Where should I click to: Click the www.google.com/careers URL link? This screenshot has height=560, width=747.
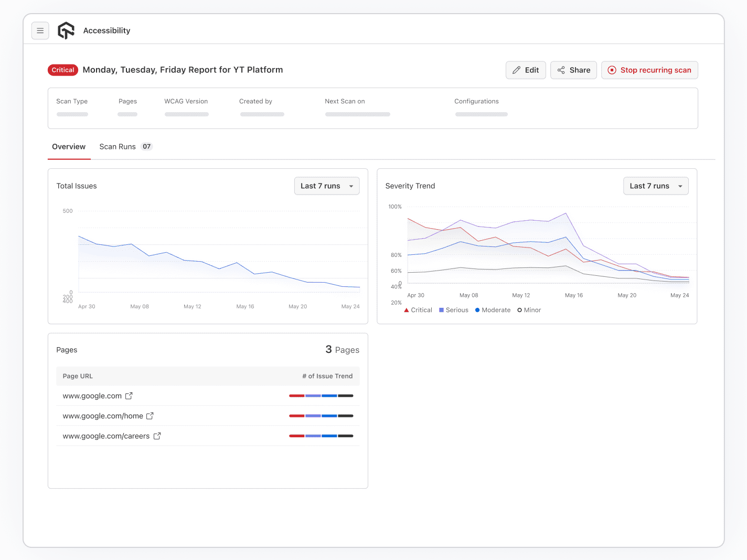[x=106, y=436]
